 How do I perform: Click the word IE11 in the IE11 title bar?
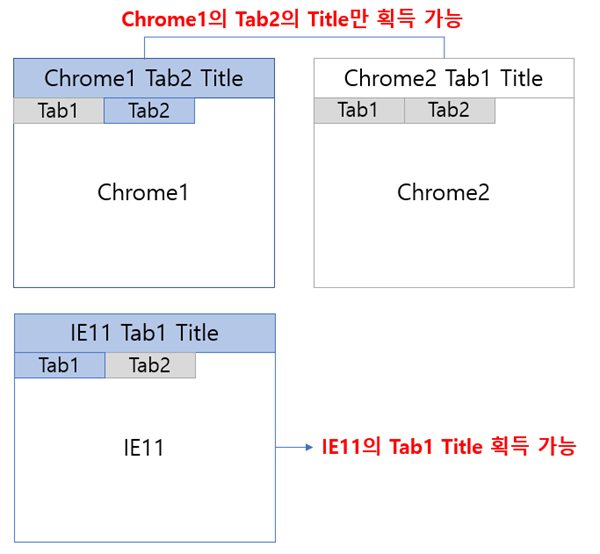pos(91,332)
